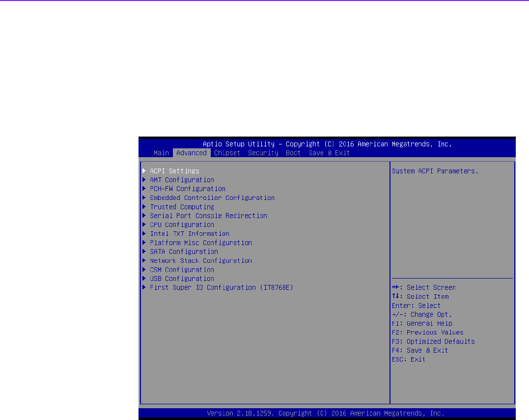Viewport: 529px width, 420px height.
Task: Select Network Stack Configuration
Action: pos(201,261)
